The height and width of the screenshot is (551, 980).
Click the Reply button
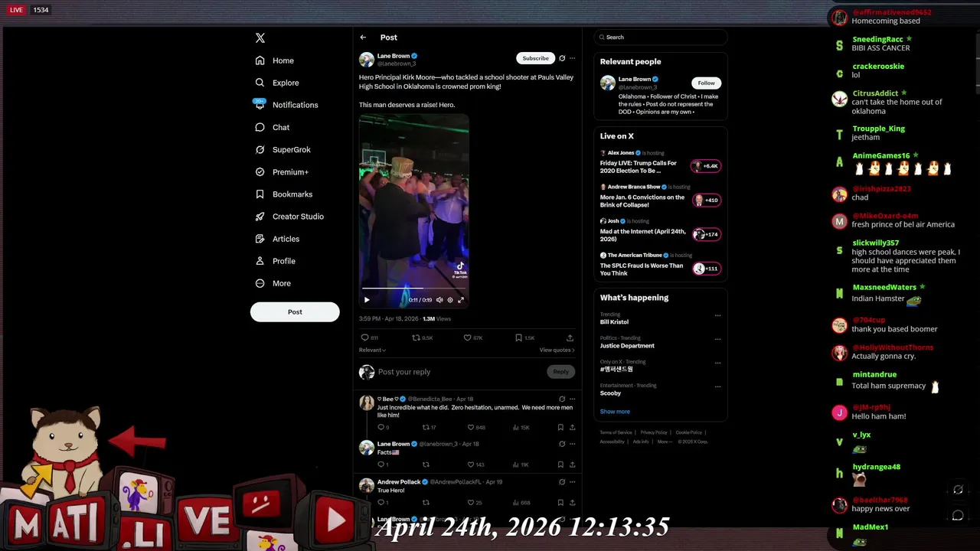click(x=560, y=372)
